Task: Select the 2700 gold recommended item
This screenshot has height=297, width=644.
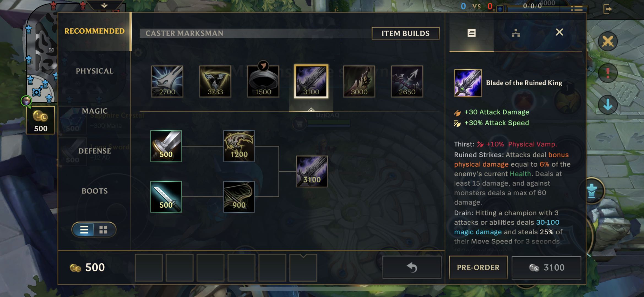Action: pos(167,81)
